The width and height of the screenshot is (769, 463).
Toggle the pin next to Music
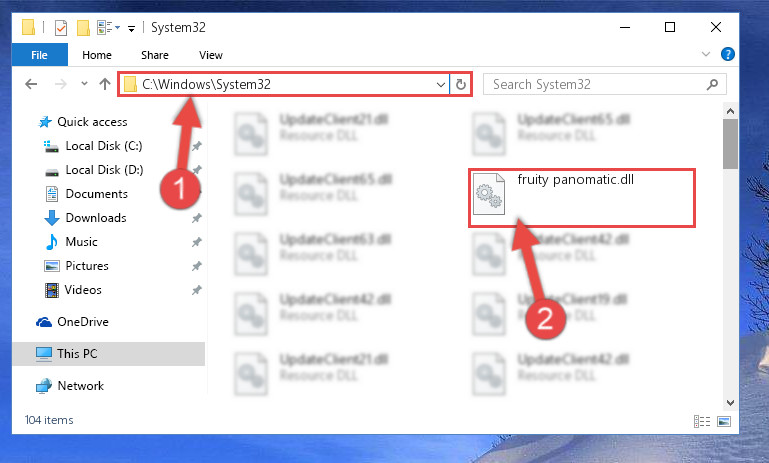197,242
